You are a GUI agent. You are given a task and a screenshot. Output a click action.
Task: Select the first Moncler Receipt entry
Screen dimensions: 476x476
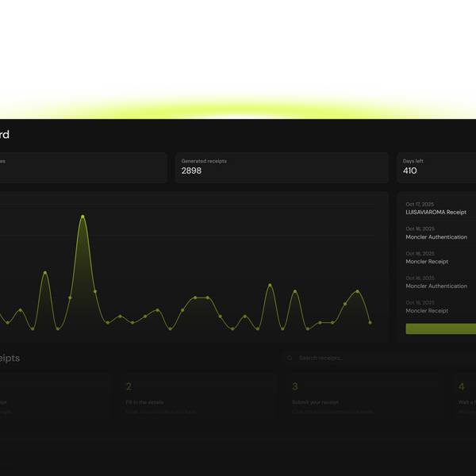pyautogui.click(x=427, y=262)
